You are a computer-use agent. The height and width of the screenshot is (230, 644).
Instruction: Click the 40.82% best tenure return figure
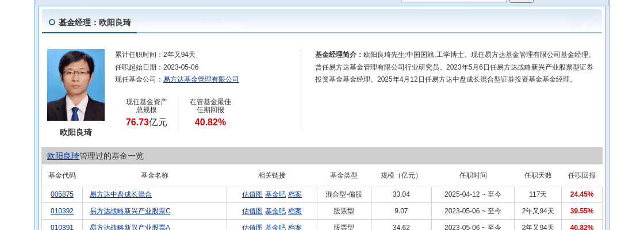click(x=210, y=122)
